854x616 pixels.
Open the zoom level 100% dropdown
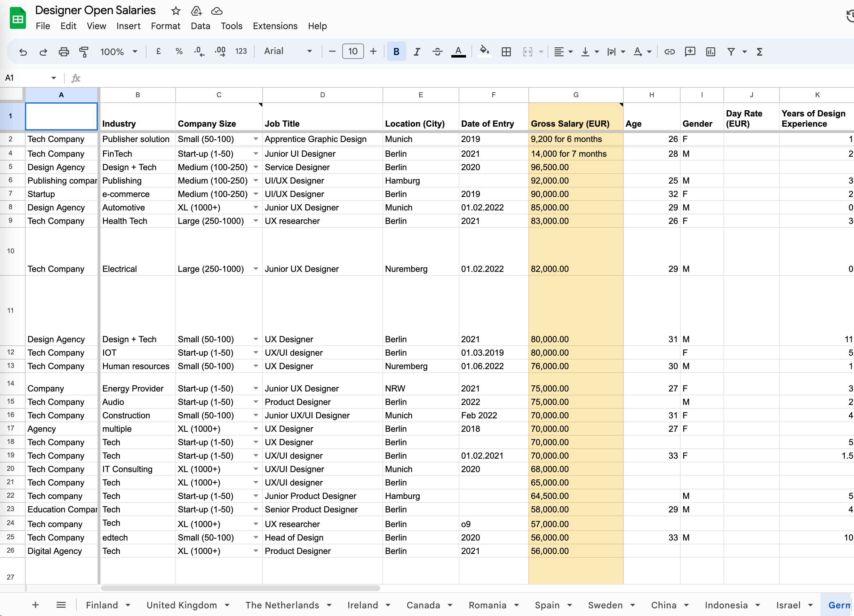click(118, 51)
